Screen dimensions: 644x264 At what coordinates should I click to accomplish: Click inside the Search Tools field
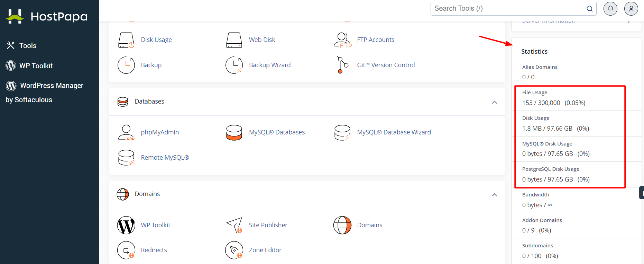tap(502, 8)
